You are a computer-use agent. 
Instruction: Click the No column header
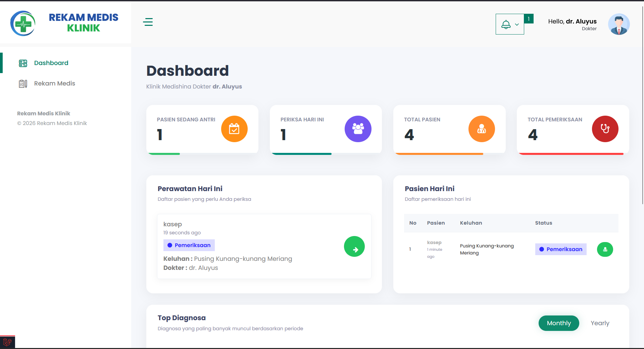(413, 223)
